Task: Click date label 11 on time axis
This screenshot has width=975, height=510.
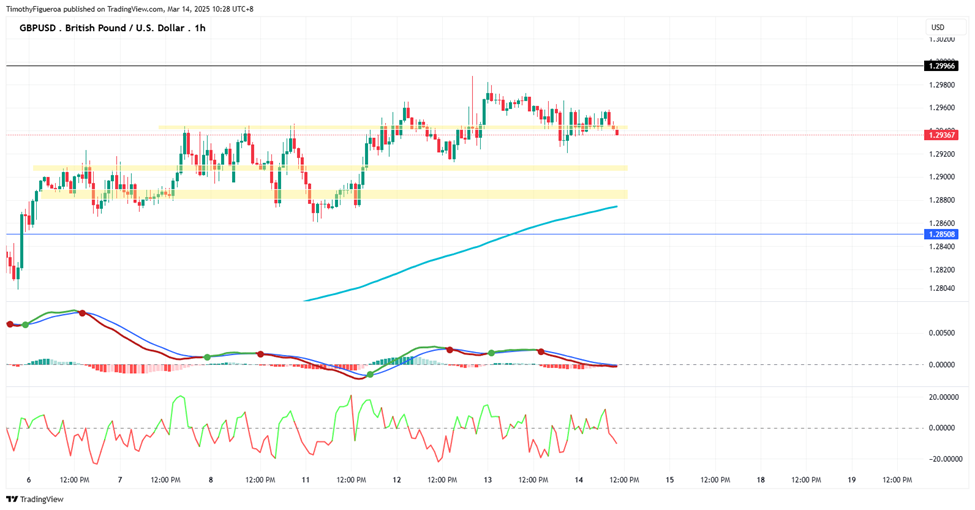Action: (x=305, y=480)
